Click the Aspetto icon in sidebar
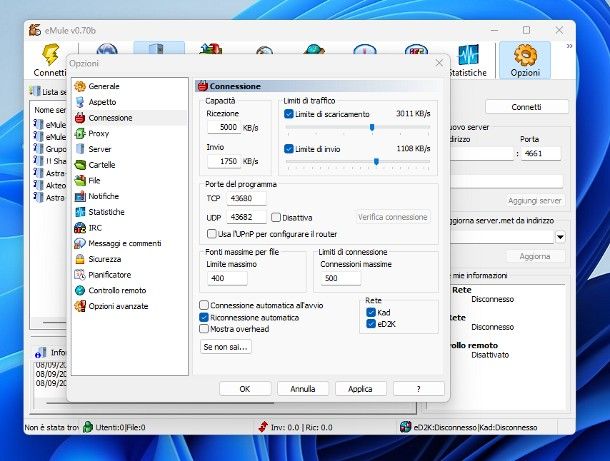 coord(80,102)
